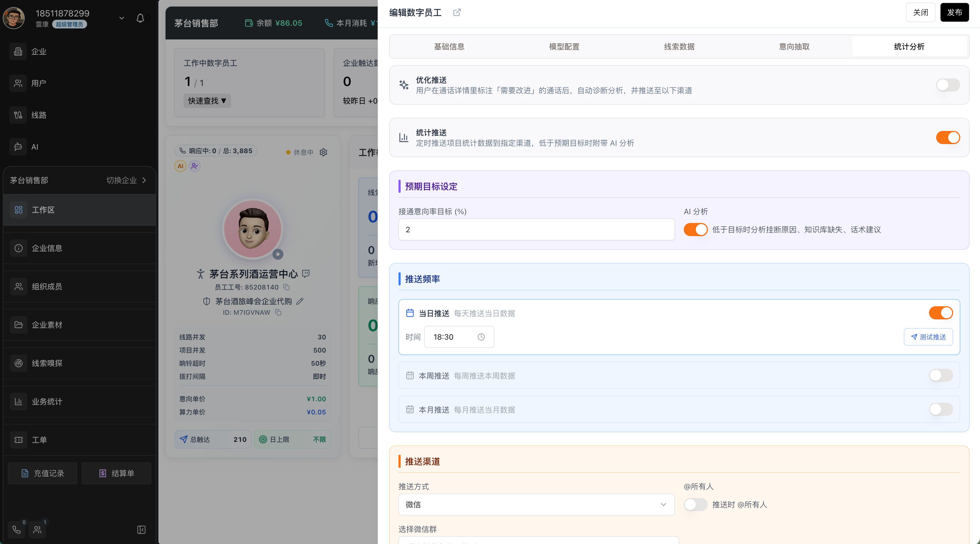
Task: Open the 结算单 settlement button
Action: [x=116, y=473]
